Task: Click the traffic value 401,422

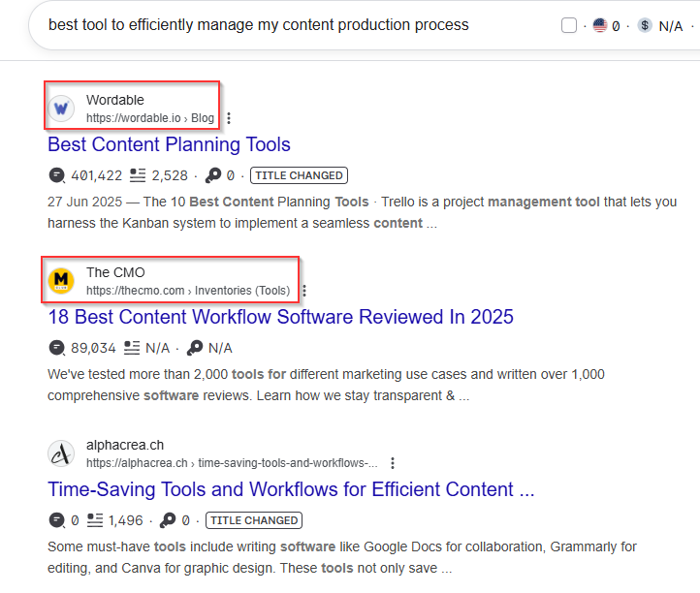Action: [x=96, y=175]
